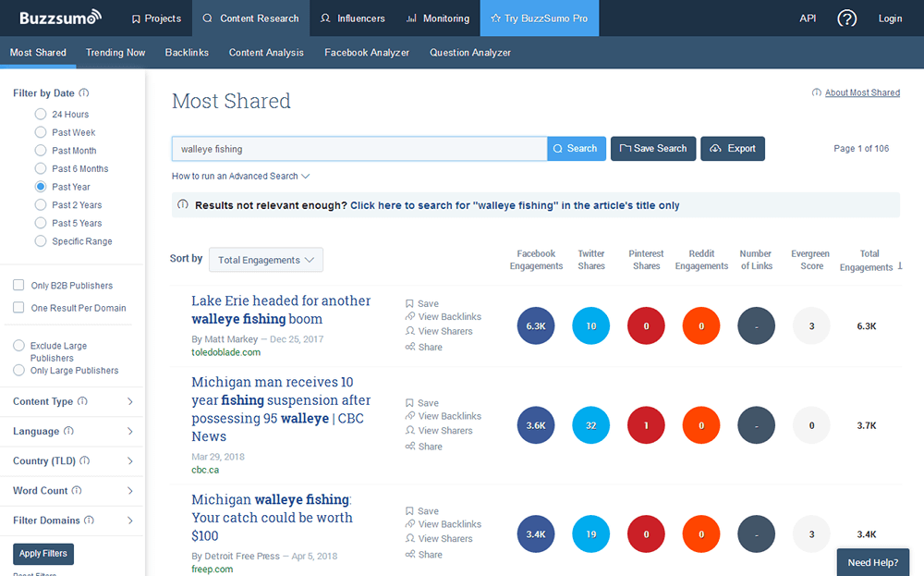The width and height of the screenshot is (924, 576).
Task: Open the Projects menu
Action: point(156,18)
